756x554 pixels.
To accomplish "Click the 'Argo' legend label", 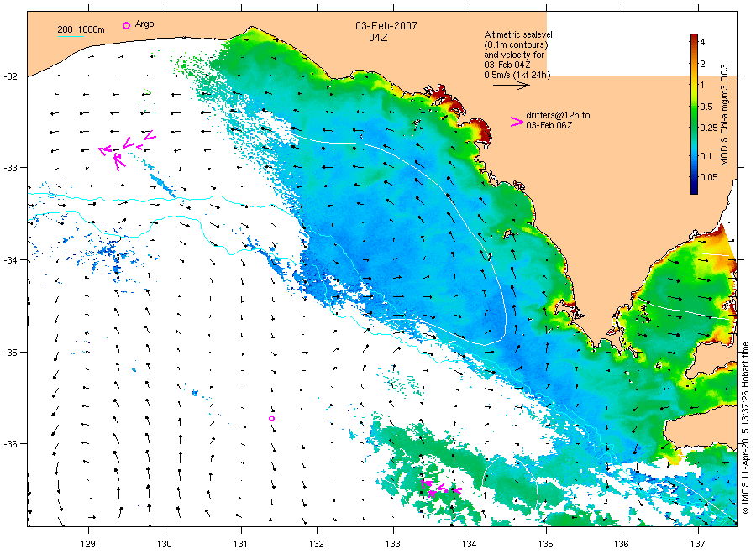I will point(144,24).
